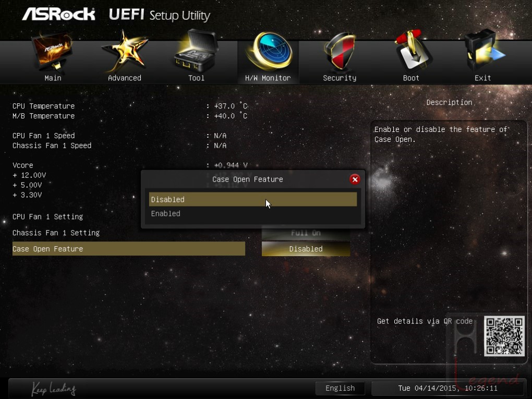This screenshot has height=399, width=532.
Task: Click the Vcore voltage label
Action: click(x=23, y=165)
